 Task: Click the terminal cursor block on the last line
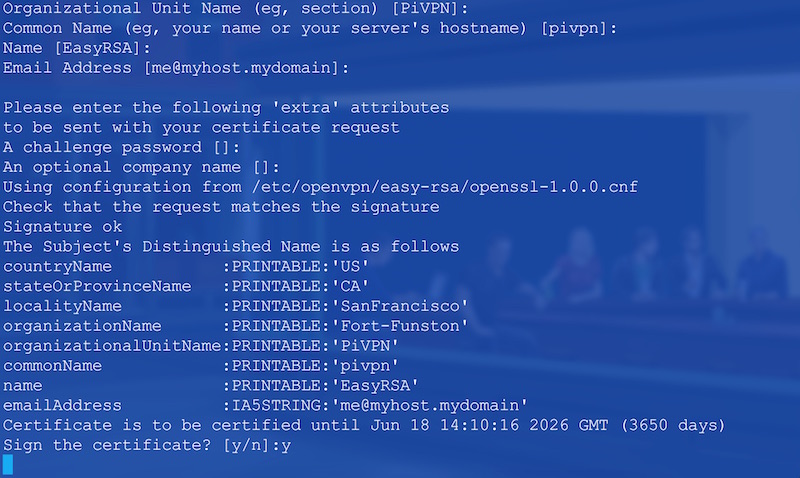tap(8, 465)
